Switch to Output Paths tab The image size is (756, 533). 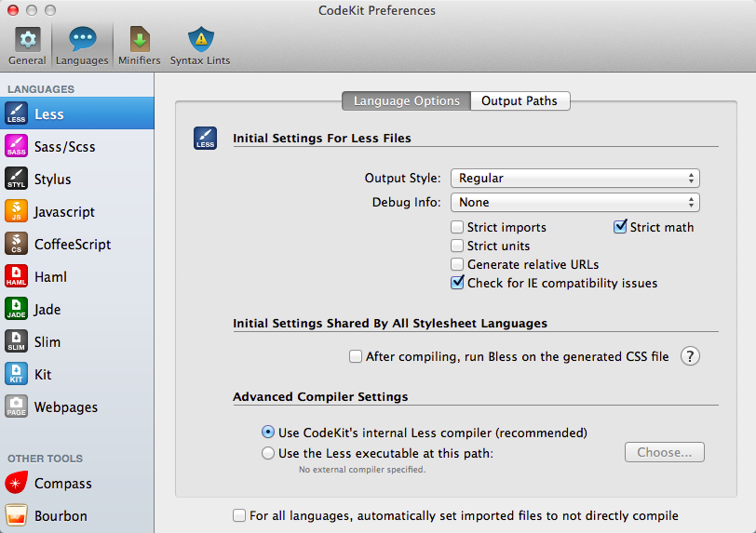tap(520, 100)
